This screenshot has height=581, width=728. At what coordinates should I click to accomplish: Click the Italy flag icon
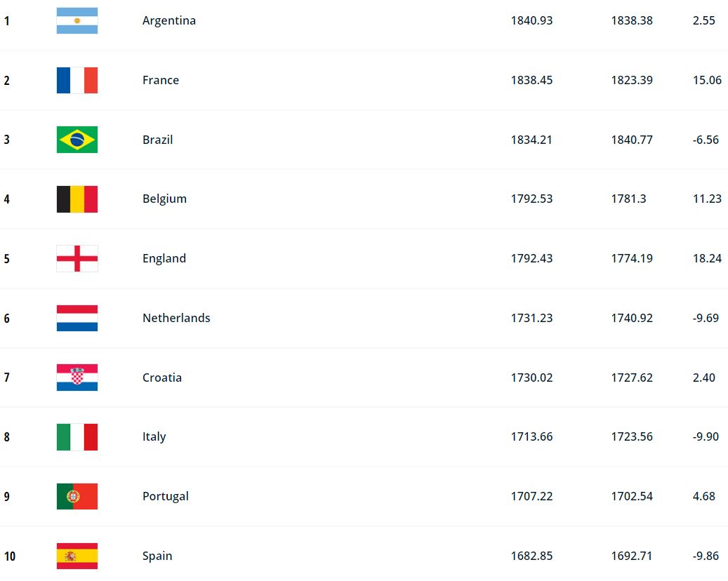[x=77, y=436]
